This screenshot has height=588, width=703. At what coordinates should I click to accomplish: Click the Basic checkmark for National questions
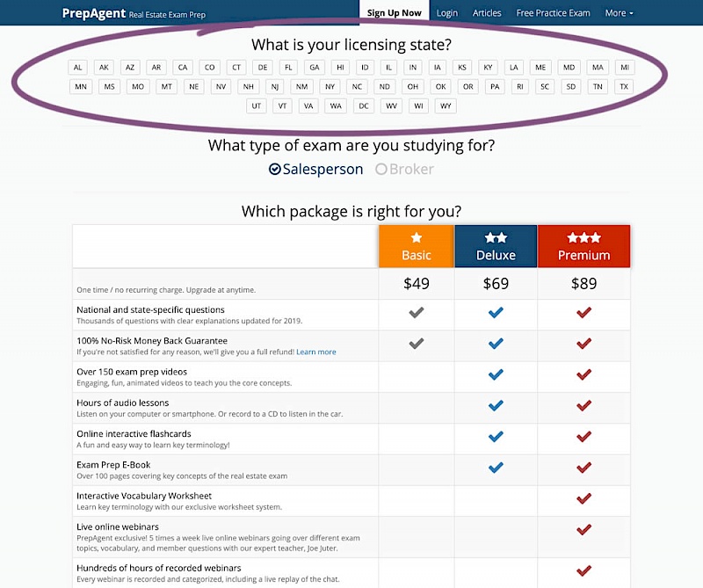[417, 315]
